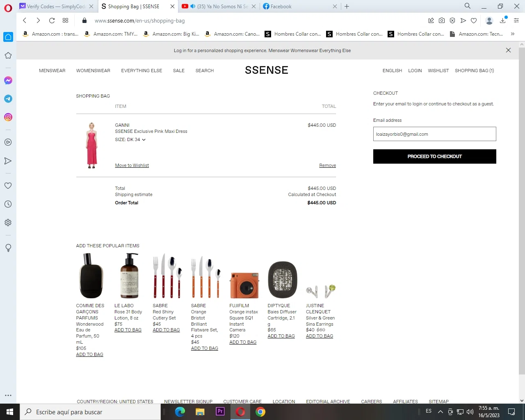
Task: Open the ad blocker shield icon
Action: (x=452, y=21)
